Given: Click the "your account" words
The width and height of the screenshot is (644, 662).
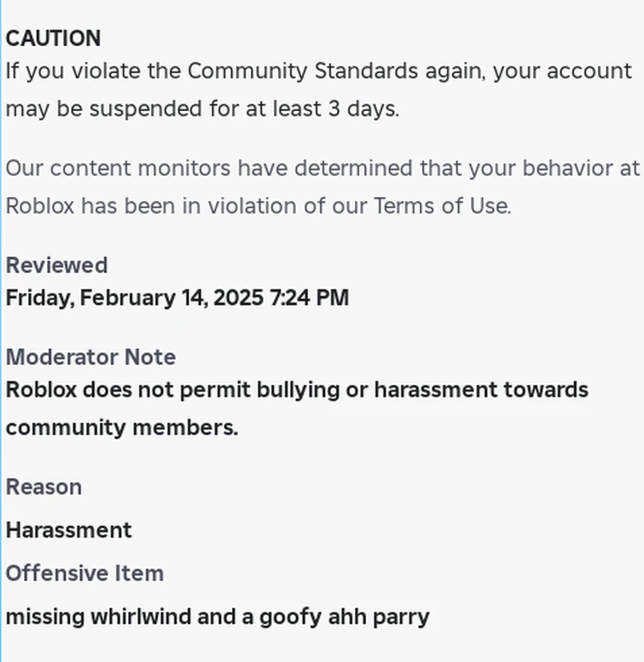Looking at the screenshot, I should point(562,71).
